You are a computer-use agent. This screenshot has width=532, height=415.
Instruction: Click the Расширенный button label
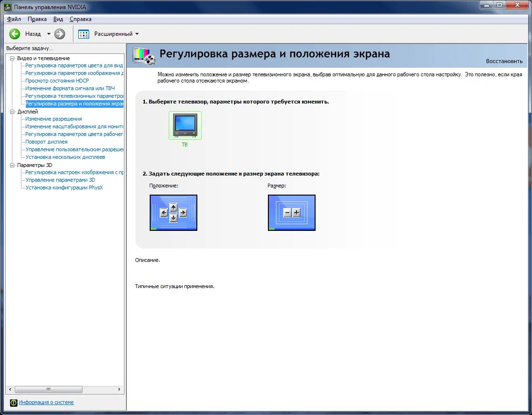pyautogui.click(x=113, y=33)
